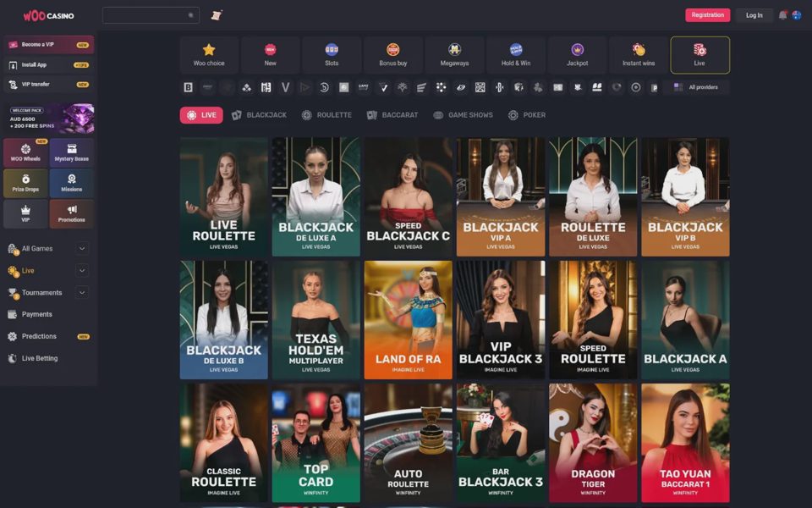
Task: Click the Registration button
Action: (707, 15)
